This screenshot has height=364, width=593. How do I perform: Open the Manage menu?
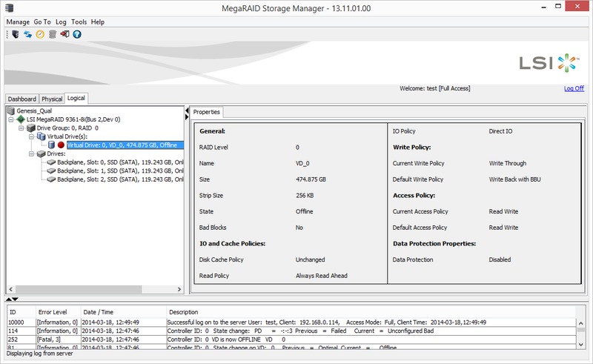(x=18, y=22)
